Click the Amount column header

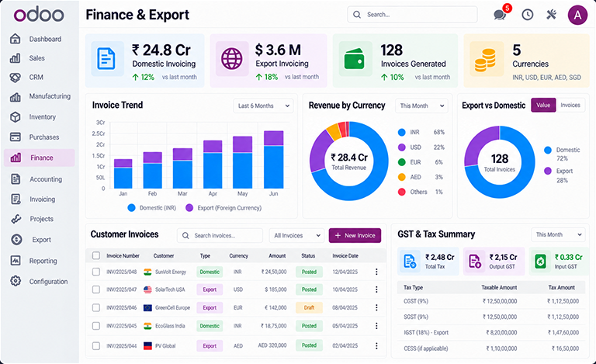tap(277, 255)
